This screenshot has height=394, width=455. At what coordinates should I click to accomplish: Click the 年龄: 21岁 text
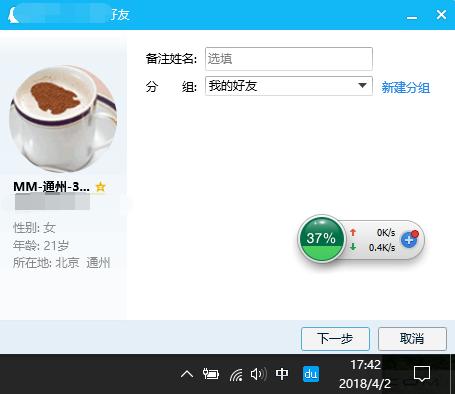(x=41, y=246)
